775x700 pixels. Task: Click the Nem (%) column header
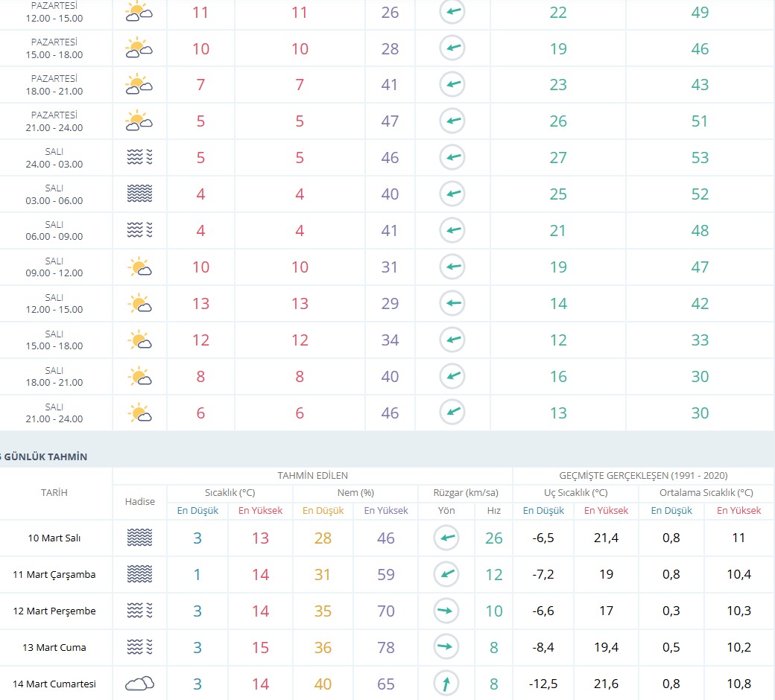(355, 492)
